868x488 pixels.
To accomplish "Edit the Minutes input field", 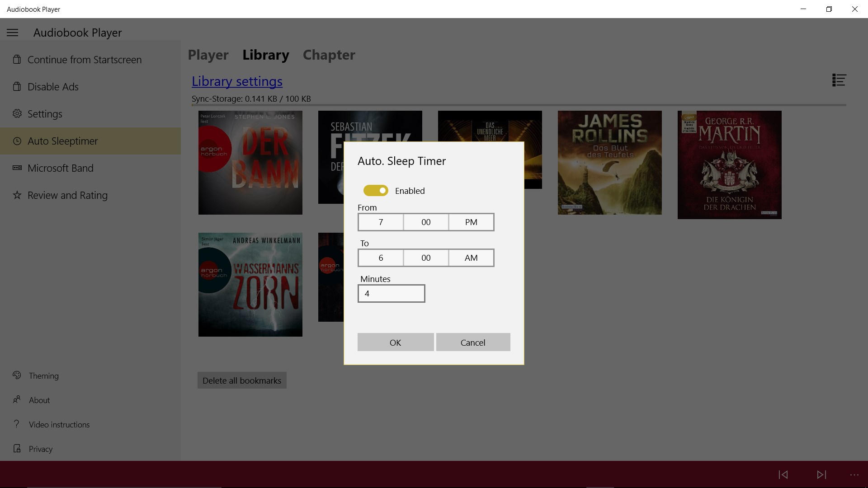I will [391, 293].
